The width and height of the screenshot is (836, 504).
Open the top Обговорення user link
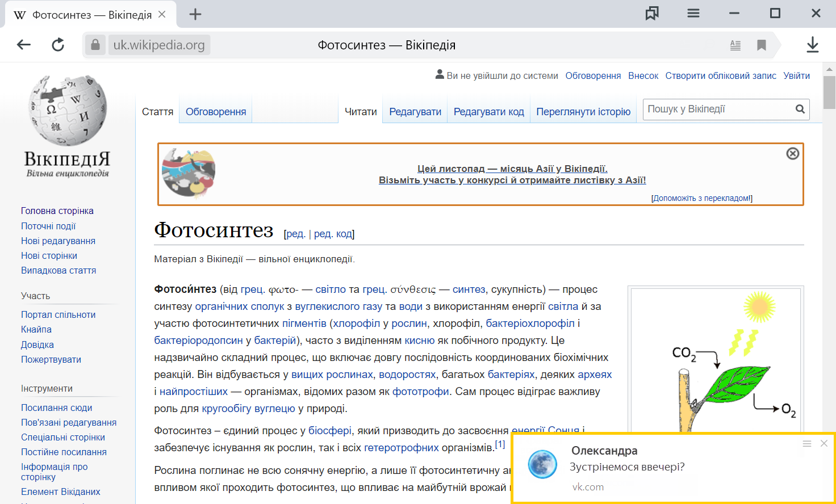593,75
